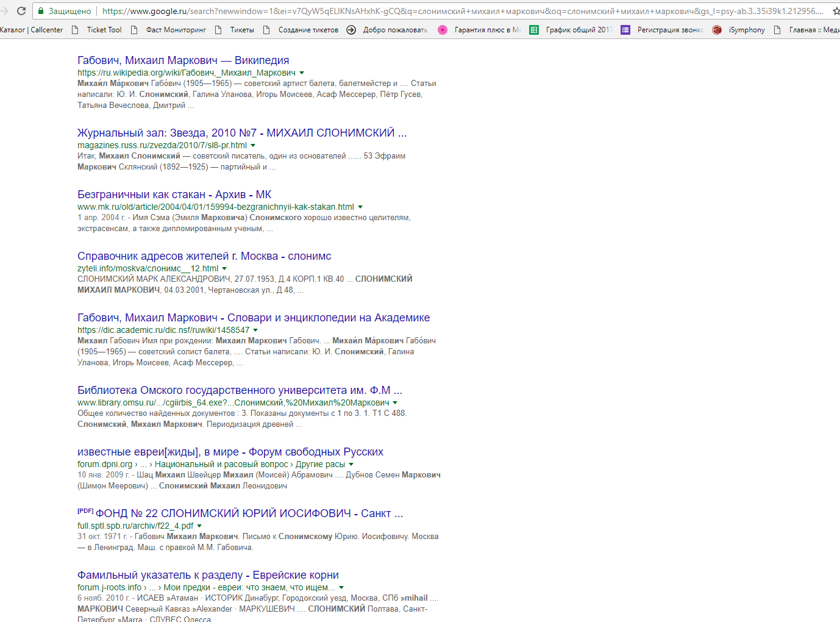Expand the dropdown arrow after the www.library.omsu.ru URL

(395, 403)
